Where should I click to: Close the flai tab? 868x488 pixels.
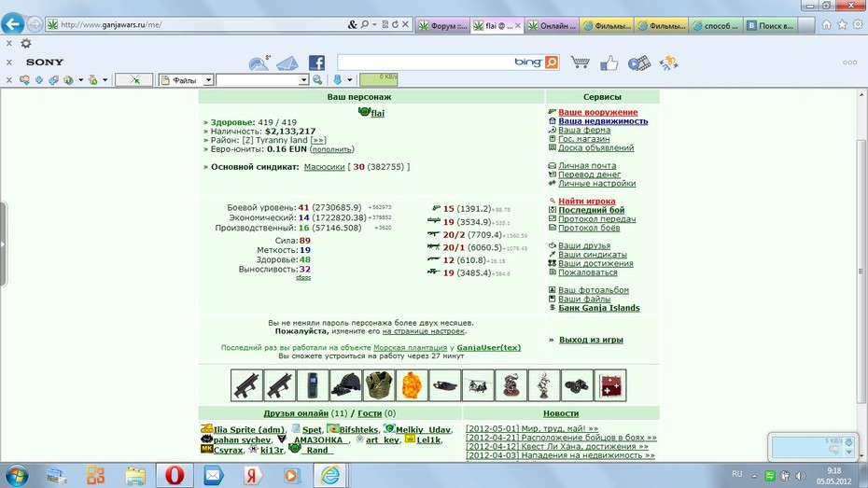(x=518, y=25)
